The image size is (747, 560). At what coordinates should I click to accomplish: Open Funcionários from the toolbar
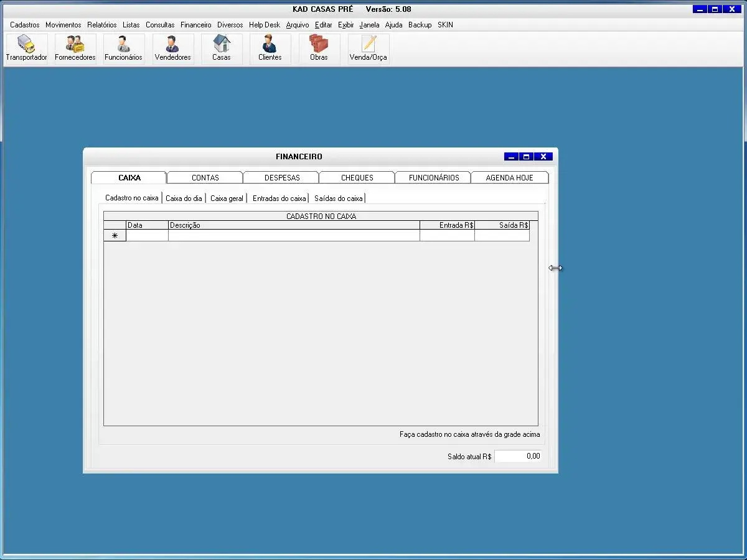pos(123,49)
